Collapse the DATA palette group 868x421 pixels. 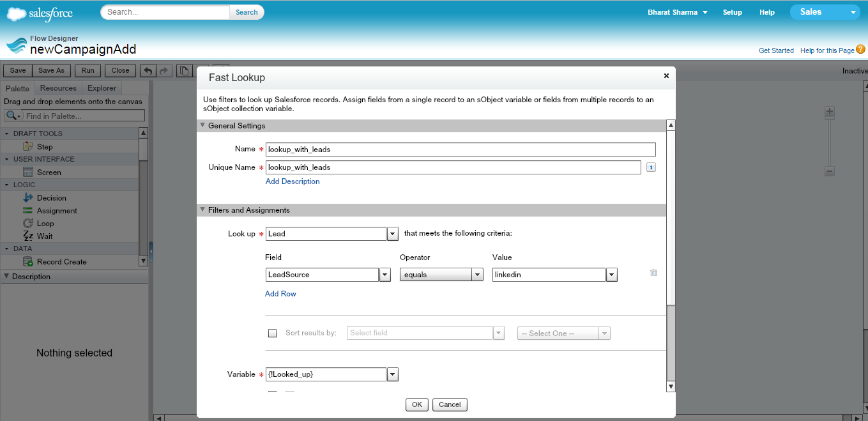tap(7, 249)
